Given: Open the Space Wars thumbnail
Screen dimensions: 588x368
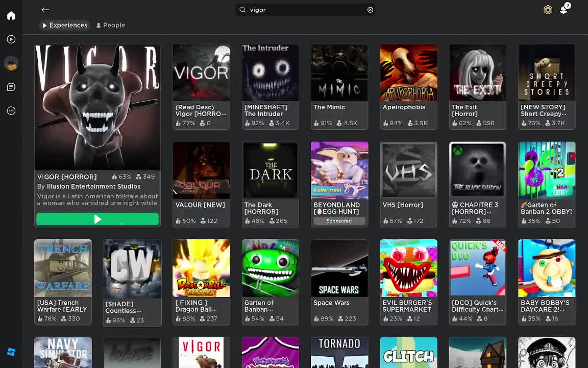Looking at the screenshot, I should click(x=339, y=268).
